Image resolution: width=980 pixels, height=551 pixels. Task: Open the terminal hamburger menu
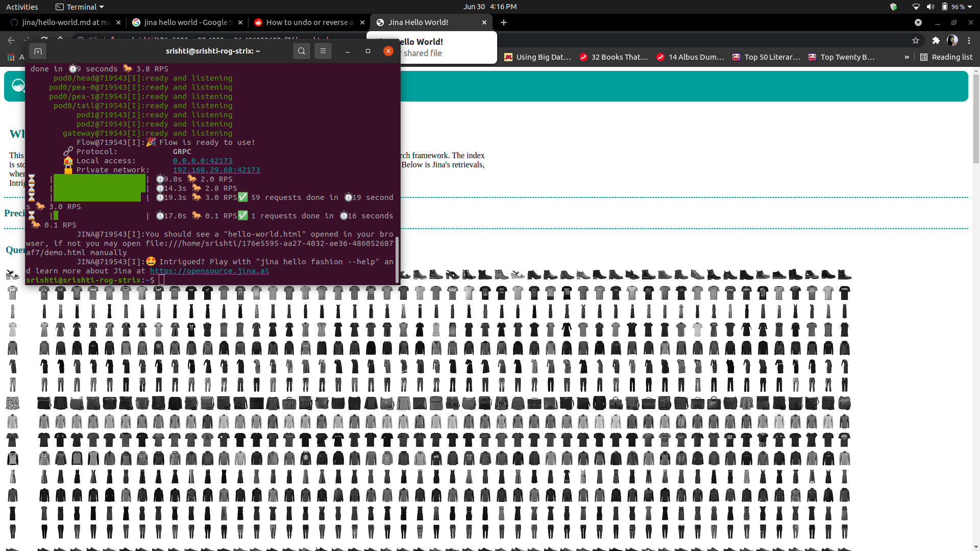[x=323, y=51]
